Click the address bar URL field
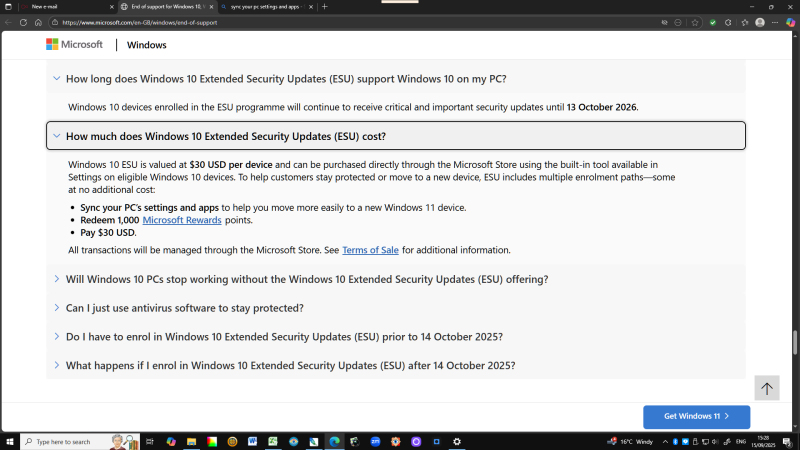Screen dimensions: 800x450 pyautogui.click(x=300, y=21)
